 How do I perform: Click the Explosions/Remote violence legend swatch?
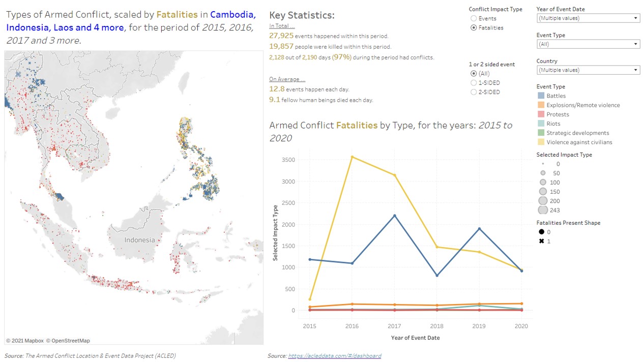541,105
